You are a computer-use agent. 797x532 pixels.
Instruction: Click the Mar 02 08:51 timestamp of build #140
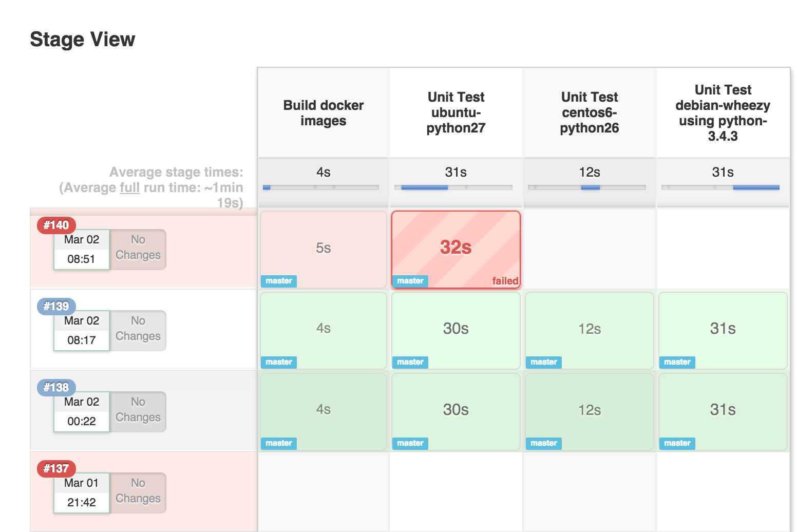tap(81, 249)
